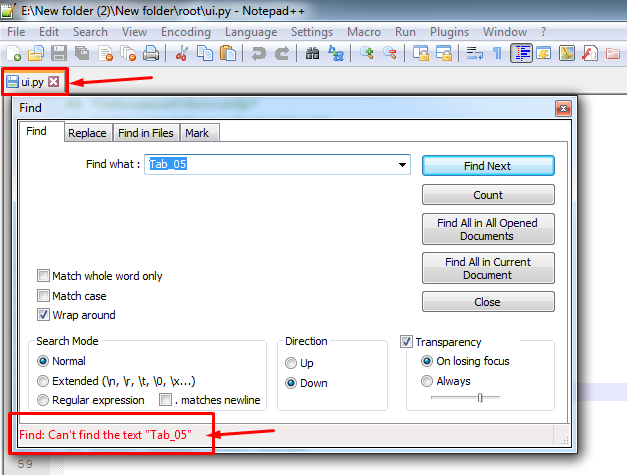Toggle the indent guide toolbar icon
Screen dimensions: 627x475
[521, 53]
